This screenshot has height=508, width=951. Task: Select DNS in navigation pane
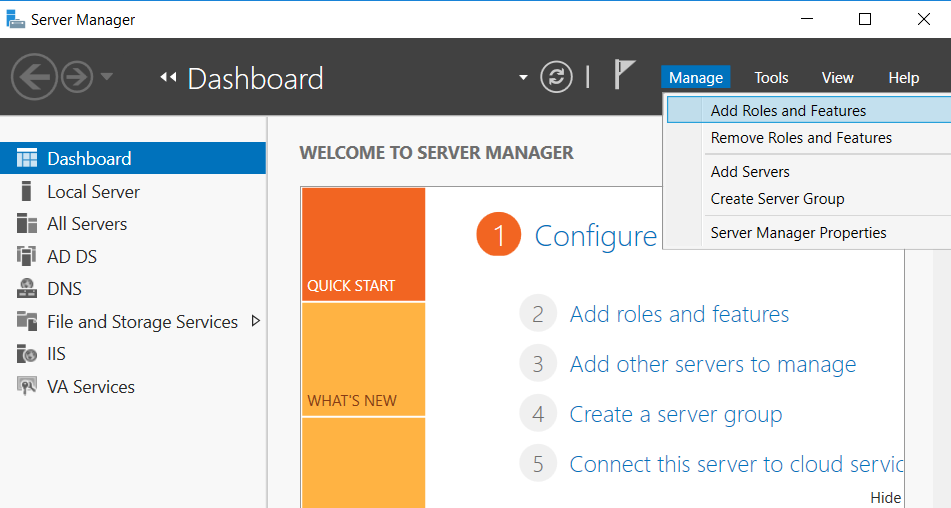(x=64, y=289)
